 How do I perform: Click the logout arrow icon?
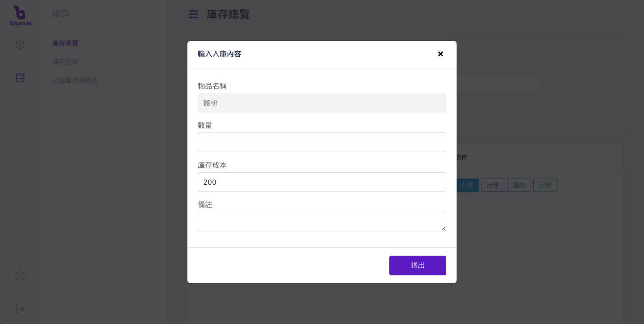coord(20,309)
